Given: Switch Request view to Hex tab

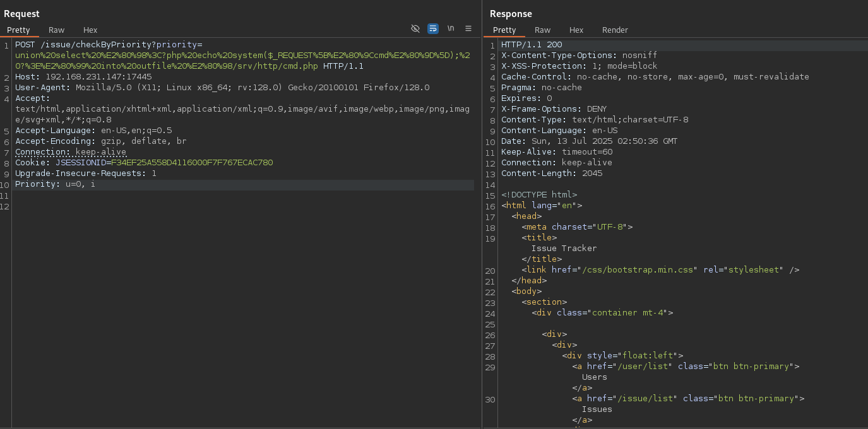Looking at the screenshot, I should tap(90, 30).
